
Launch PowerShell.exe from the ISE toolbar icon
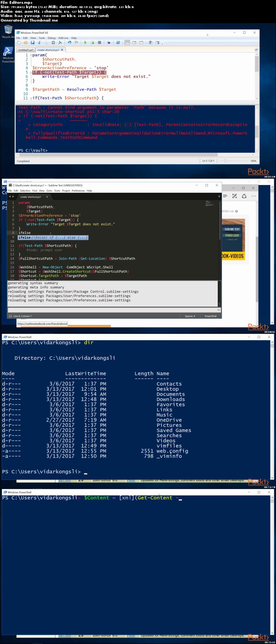(x=118, y=43)
